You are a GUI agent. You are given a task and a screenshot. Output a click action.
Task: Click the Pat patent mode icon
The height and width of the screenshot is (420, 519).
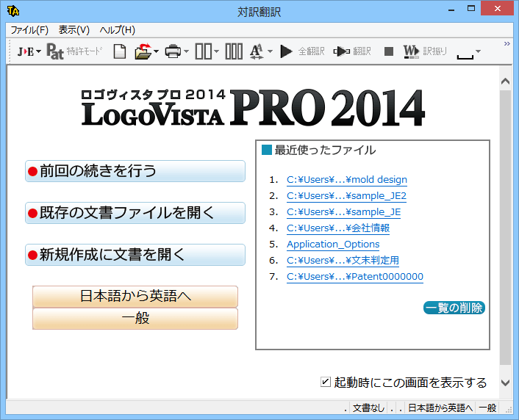(56, 51)
